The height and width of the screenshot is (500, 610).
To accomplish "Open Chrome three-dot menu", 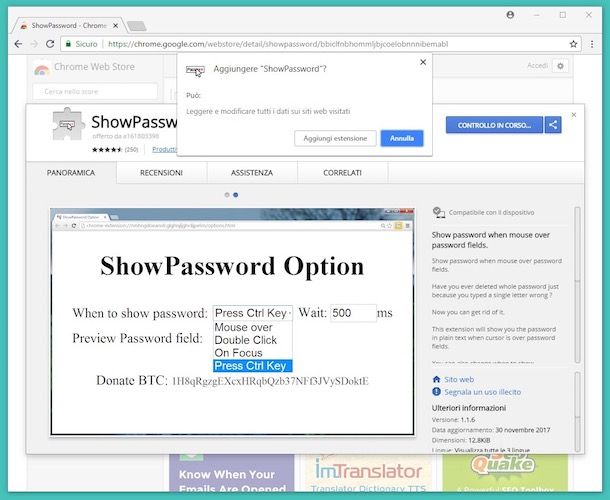I will [592, 44].
